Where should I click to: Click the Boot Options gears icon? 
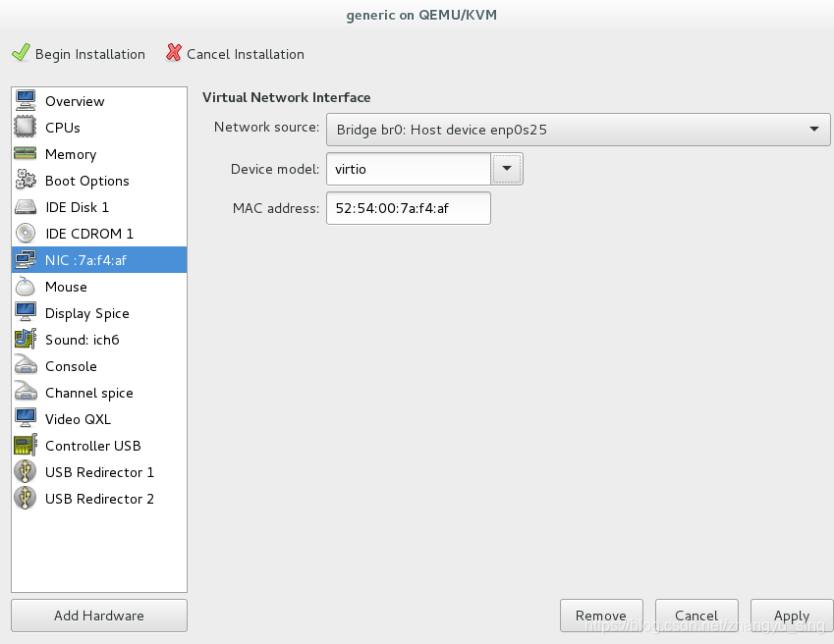pos(26,180)
